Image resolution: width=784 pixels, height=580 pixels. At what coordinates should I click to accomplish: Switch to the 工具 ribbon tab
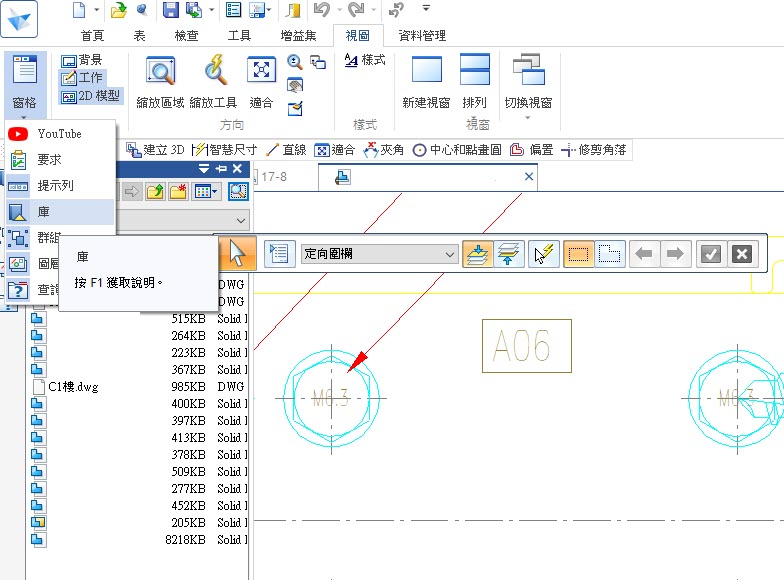tap(239, 36)
